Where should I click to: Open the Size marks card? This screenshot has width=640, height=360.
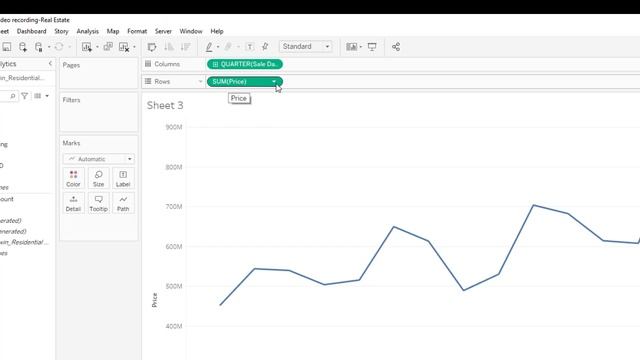click(98, 179)
